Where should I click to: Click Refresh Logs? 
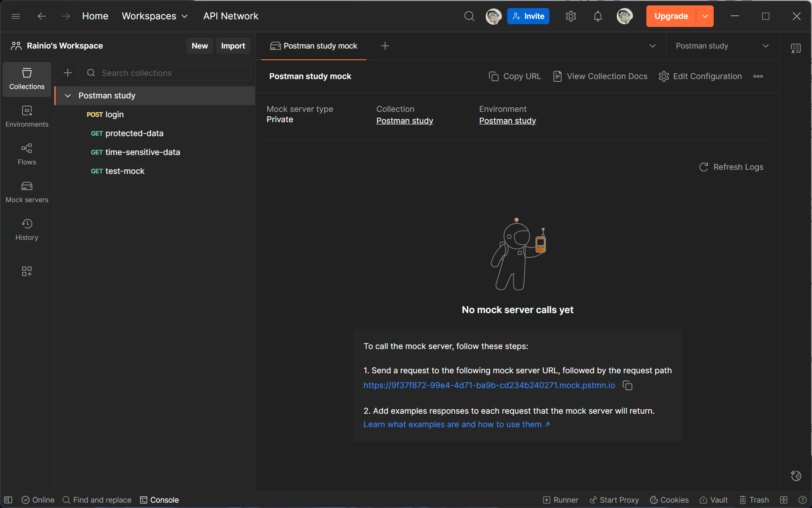tap(731, 167)
